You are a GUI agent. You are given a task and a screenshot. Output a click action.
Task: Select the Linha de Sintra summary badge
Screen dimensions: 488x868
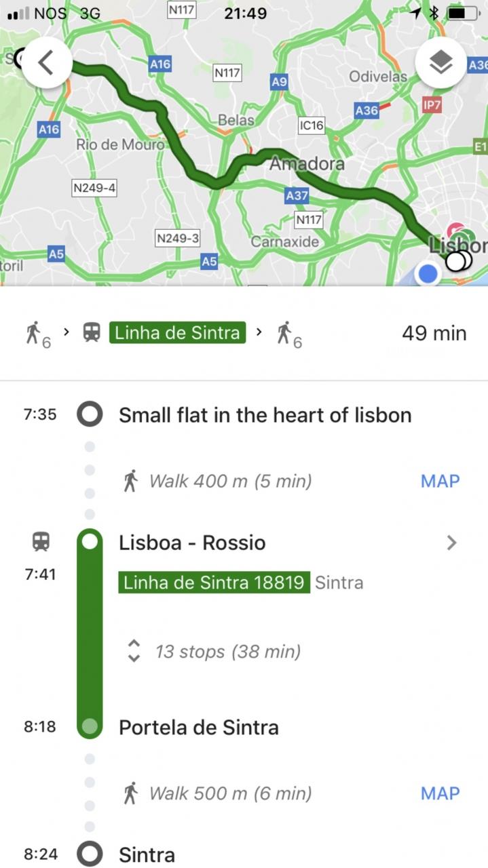(177, 333)
